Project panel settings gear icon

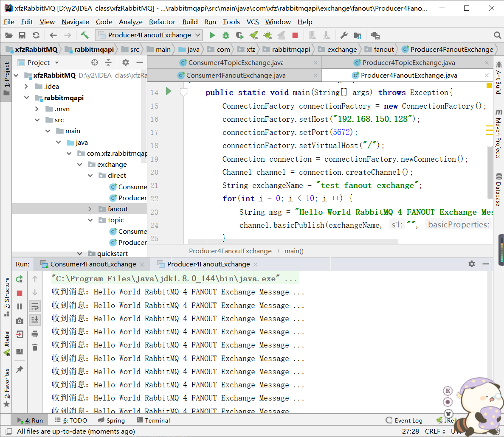[x=126, y=62]
